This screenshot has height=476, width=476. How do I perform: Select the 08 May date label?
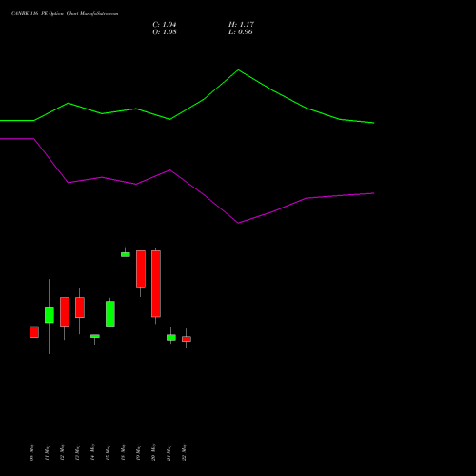point(31,452)
